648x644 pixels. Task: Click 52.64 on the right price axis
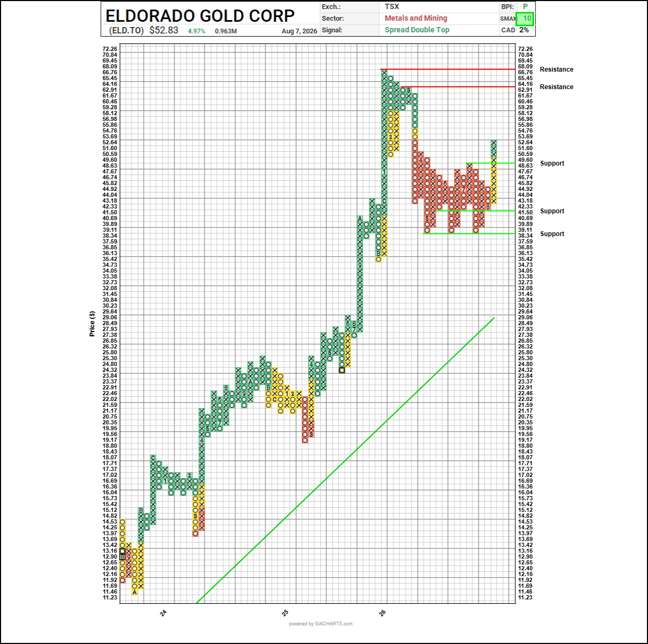pos(525,142)
